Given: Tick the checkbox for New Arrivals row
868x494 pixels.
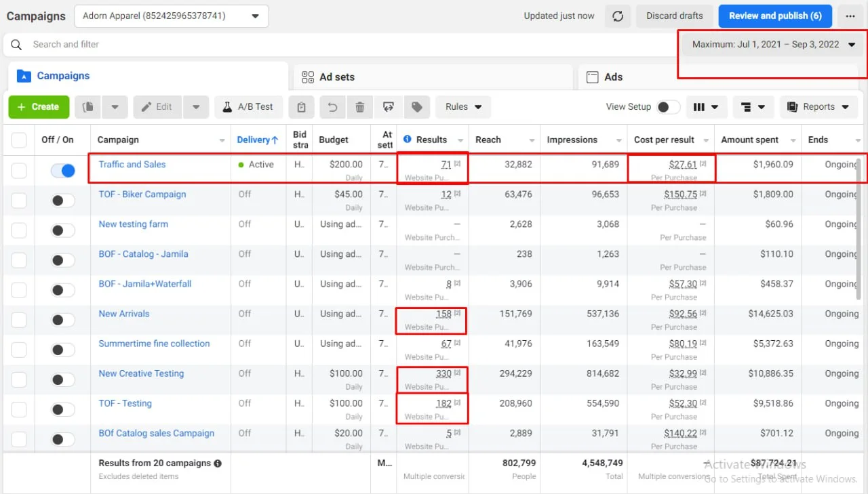Looking at the screenshot, I should (19, 320).
